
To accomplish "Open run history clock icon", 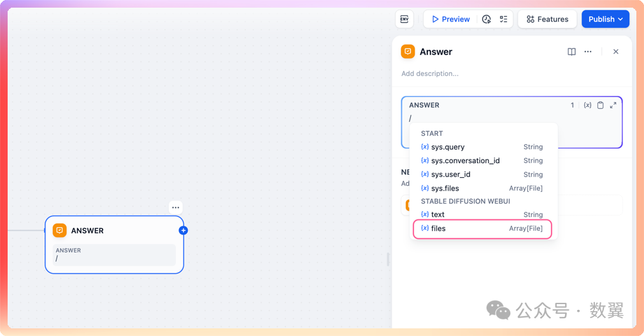I will [x=486, y=19].
